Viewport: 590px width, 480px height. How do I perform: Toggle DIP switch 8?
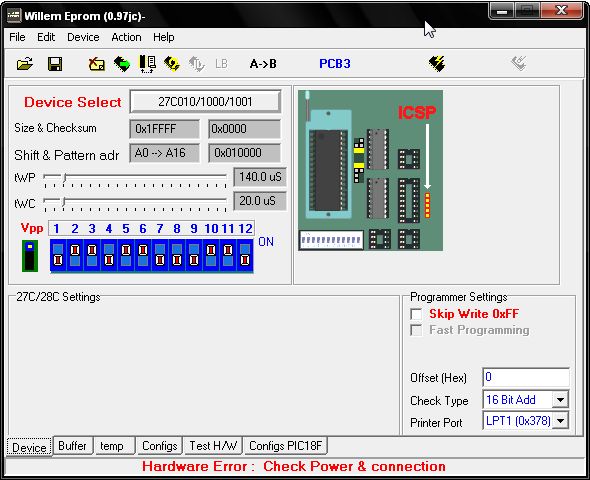point(177,255)
